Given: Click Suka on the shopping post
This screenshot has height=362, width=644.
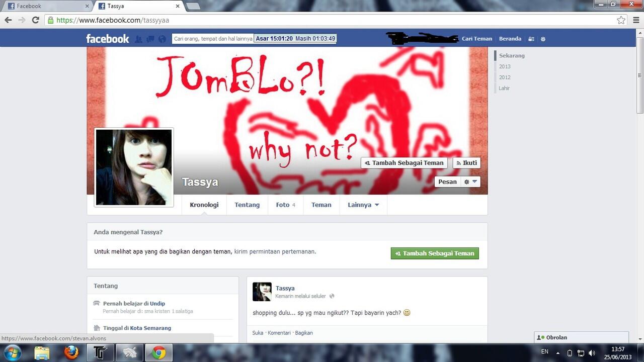Looking at the screenshot, I should click(258, 333).
